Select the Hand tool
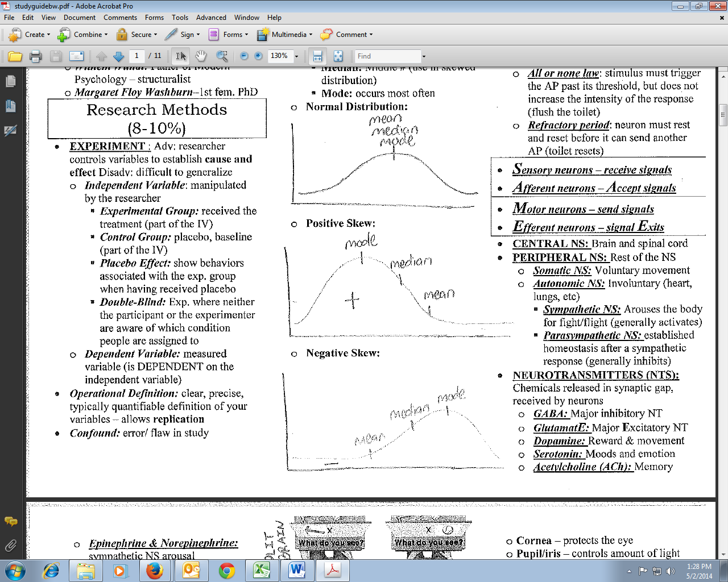 click(201, 56)
